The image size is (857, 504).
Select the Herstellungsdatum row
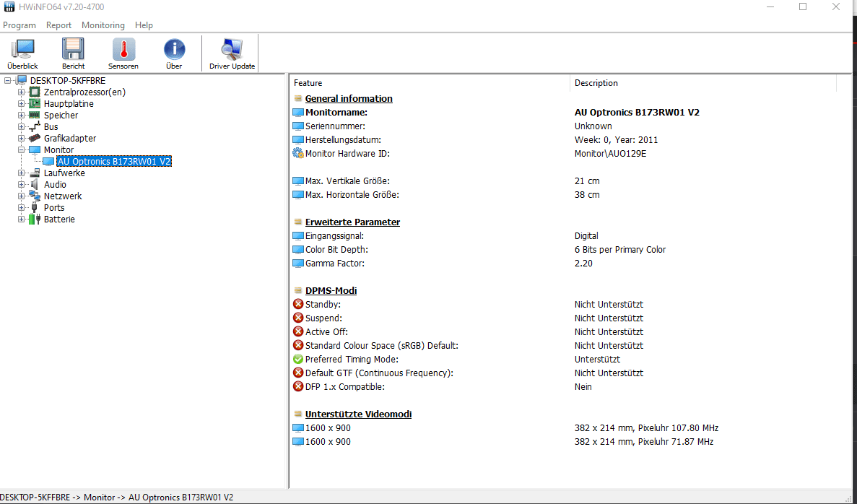(x=563, y=140)
